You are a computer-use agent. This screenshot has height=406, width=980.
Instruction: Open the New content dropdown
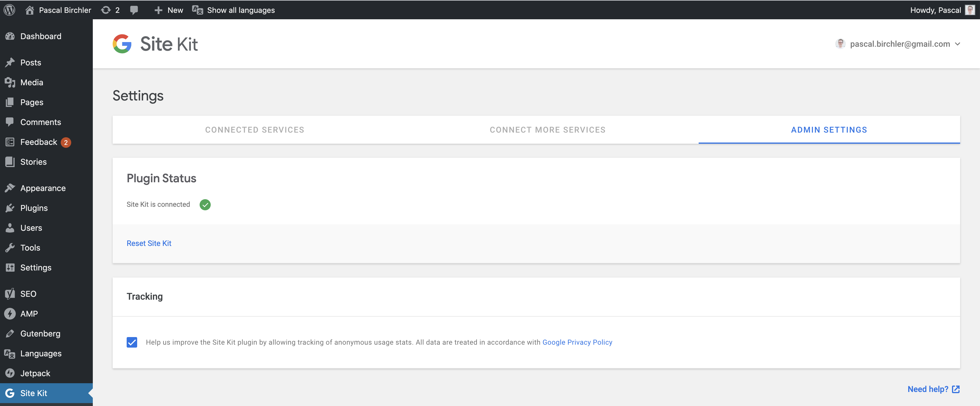pyautogui.click(x=168, y=10)
